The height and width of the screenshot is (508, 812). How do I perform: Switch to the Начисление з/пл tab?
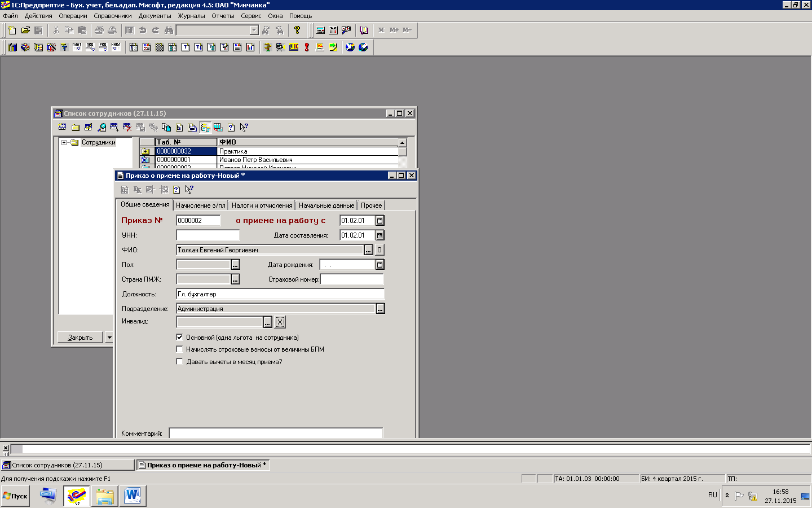click(x=200, y=205)
